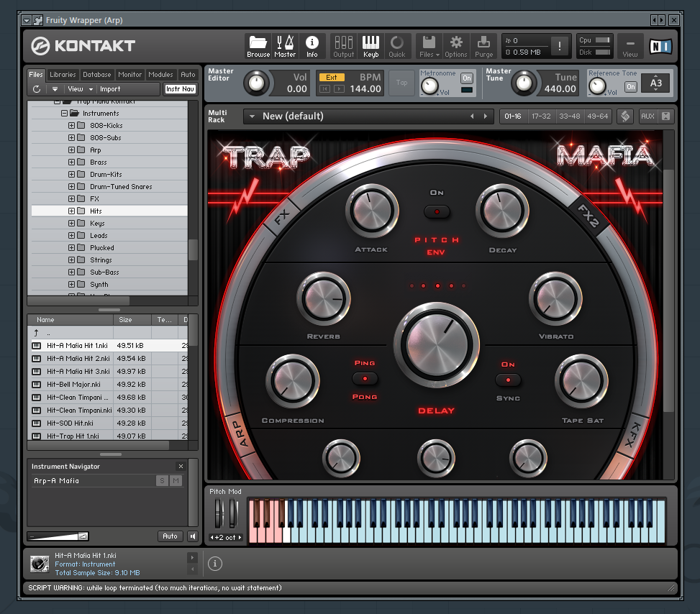Toggle the Reference Tone On button
Viewport: 700px width, 614px height.
630,86
